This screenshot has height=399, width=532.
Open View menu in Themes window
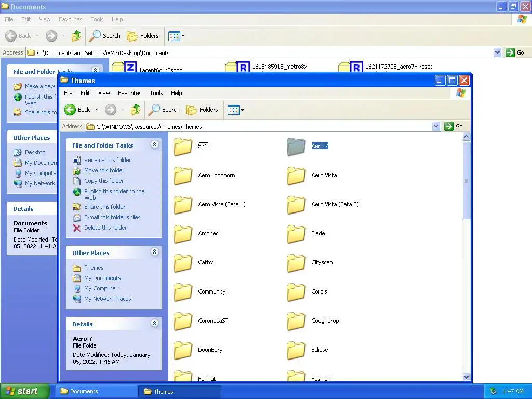(104, 93)
